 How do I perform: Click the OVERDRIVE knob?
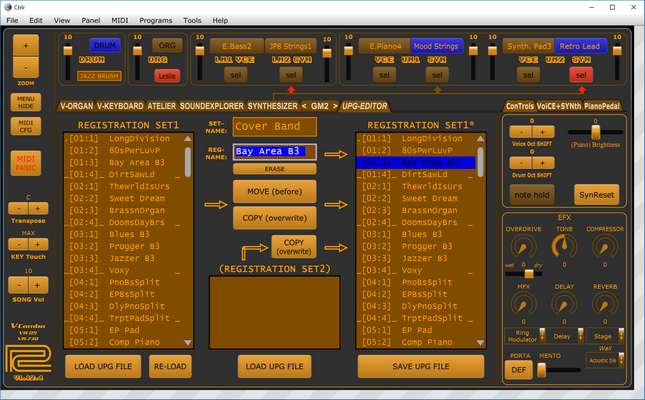click(x=523, y=247)
